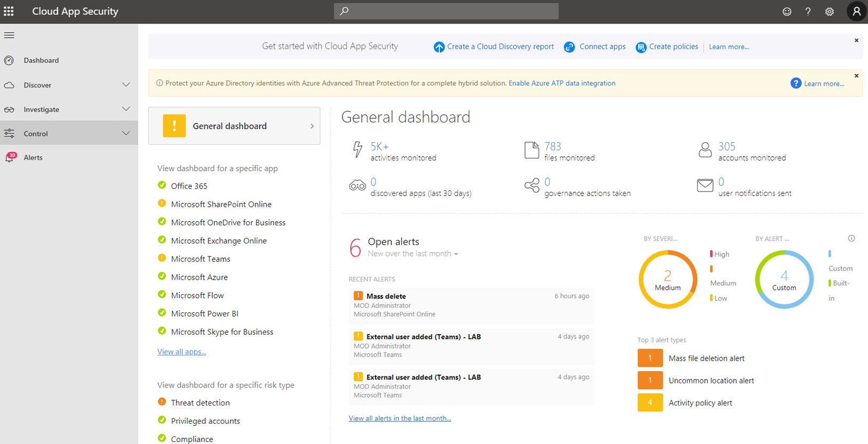Toggle the hamburger navigation menu

click(9, 35)
